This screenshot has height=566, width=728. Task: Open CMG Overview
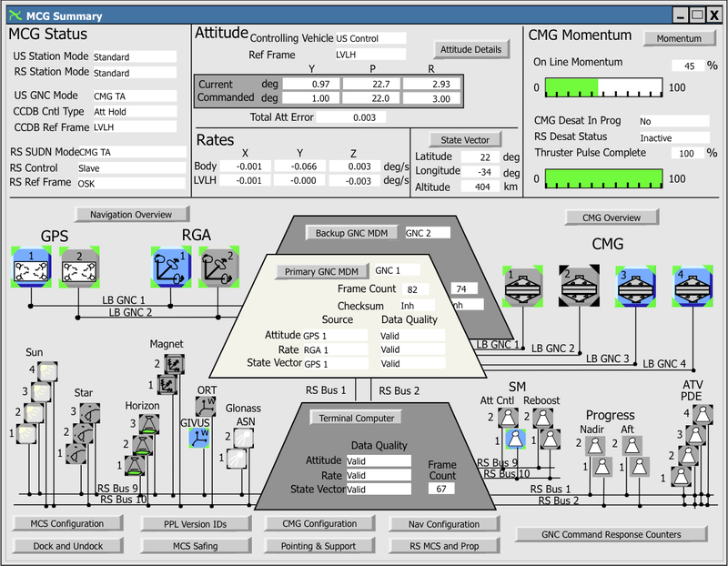coord(612,217)
